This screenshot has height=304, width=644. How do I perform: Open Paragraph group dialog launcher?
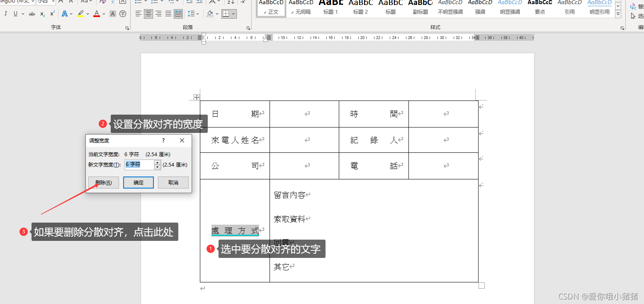point(248,28)
